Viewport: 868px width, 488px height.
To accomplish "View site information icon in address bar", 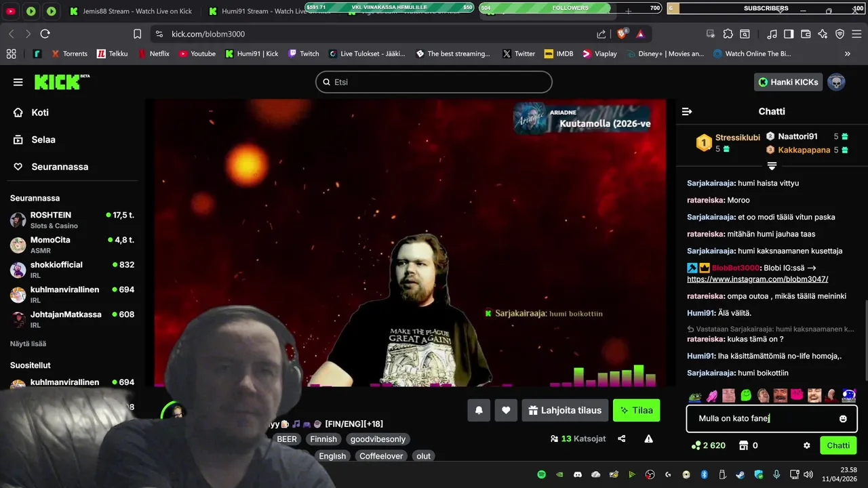I will click(159, 34).
